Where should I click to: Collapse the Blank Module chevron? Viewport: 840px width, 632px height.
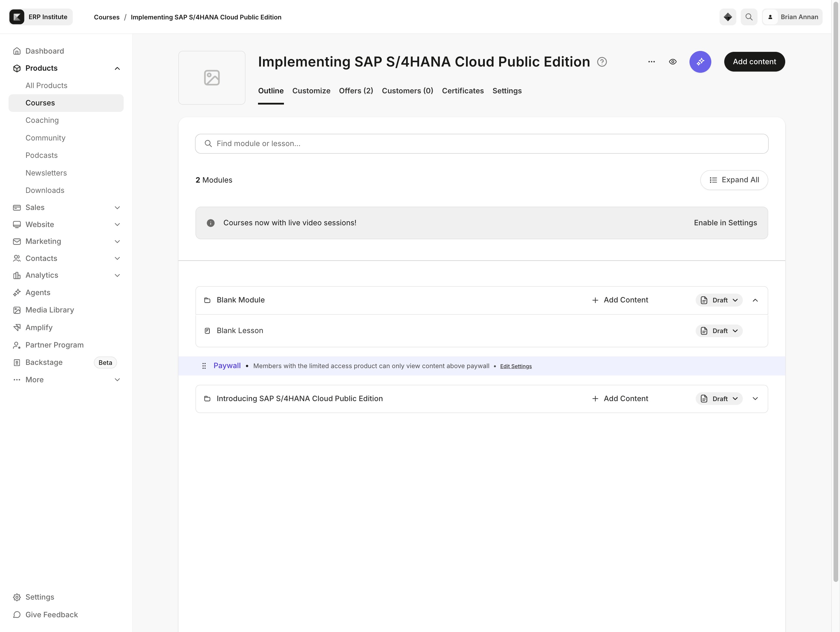[x=755, y=300]
